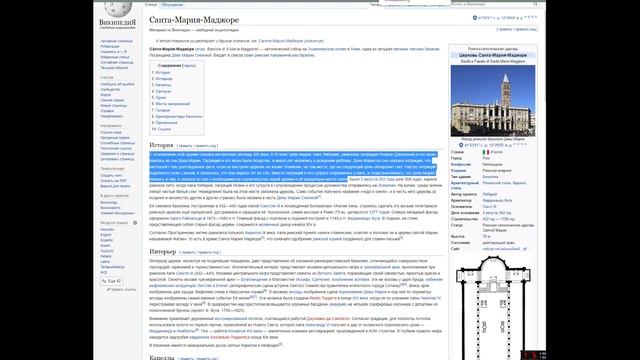The width and height of the screenshot is (640, 360).
Task: Hide contents via '[скрыть]' toggle
Action: (189, 65)
